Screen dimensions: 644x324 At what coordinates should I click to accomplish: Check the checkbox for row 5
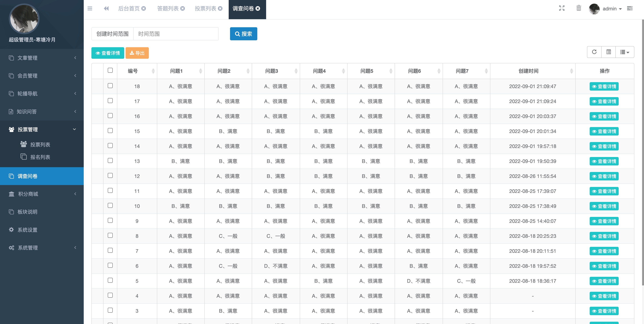(110, 280)
